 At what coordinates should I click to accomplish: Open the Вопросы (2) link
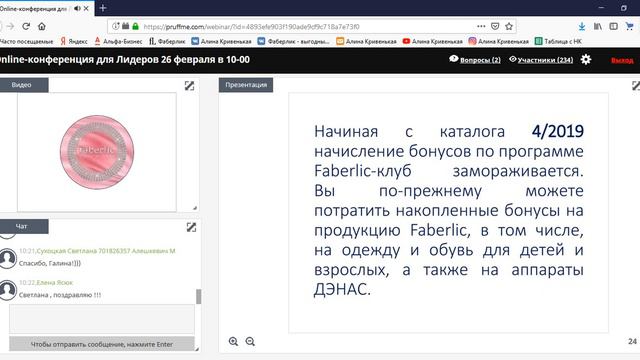coord(475,60)
